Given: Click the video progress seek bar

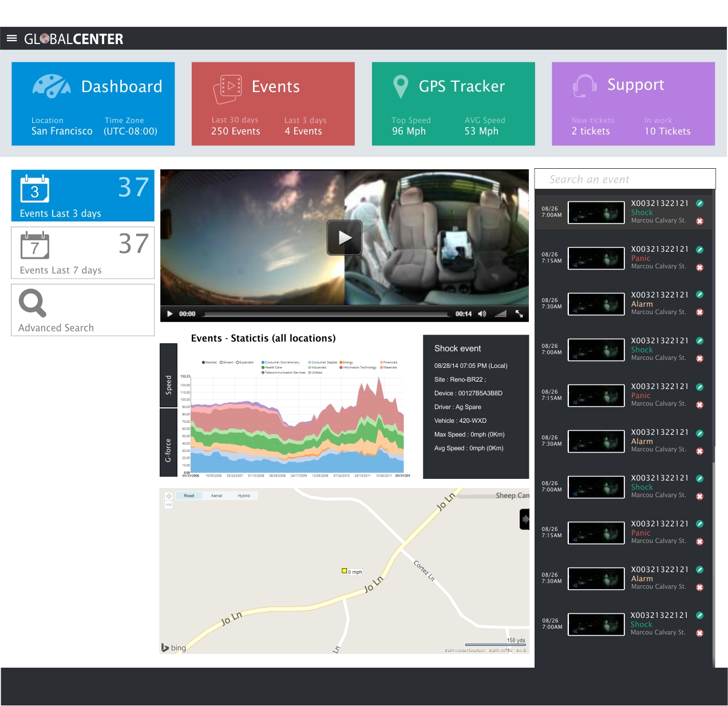Looking at the screenshot, I should [x=326, y=314].
